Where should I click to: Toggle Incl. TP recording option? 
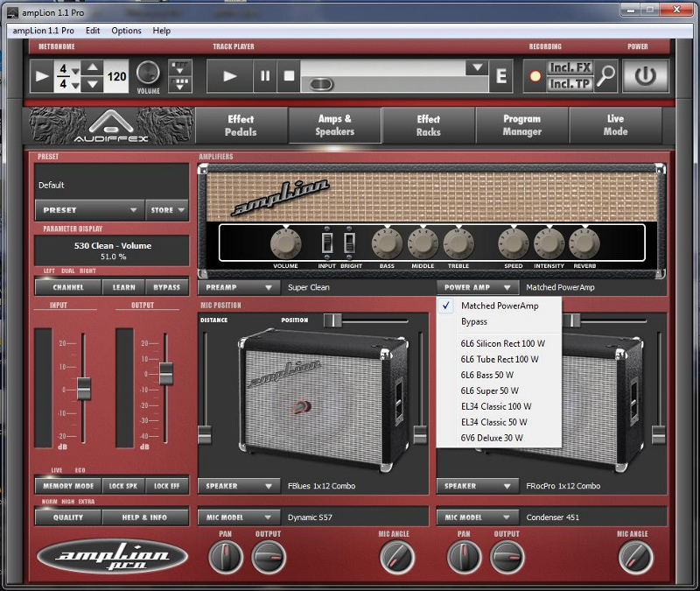coord(570,84)
